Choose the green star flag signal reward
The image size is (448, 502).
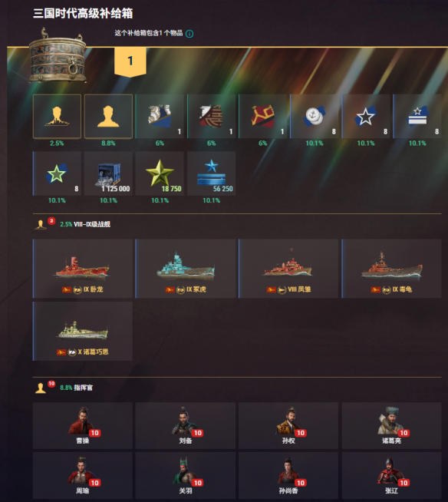[x=57, y=173]
